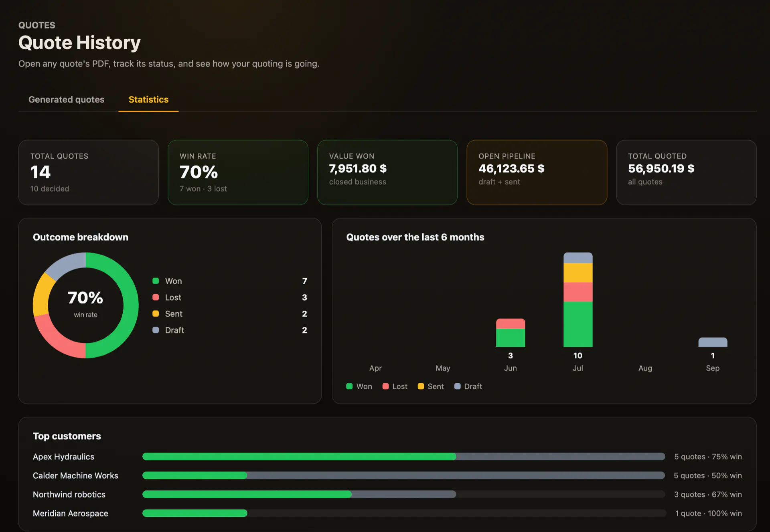Click the Calder Machine Works progress bar
Screen dimensions: 770x532
404,475
